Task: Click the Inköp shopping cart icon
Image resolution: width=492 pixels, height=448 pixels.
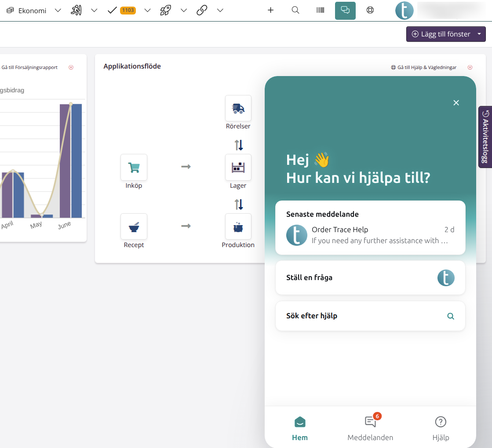Action: [x=134, y=167]
